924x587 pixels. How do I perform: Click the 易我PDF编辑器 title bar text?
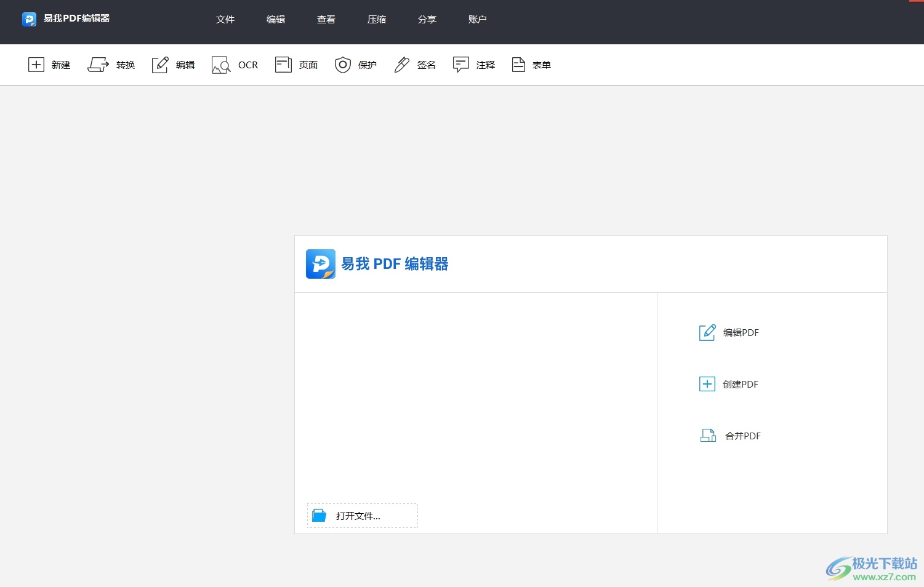click(77, 18)
